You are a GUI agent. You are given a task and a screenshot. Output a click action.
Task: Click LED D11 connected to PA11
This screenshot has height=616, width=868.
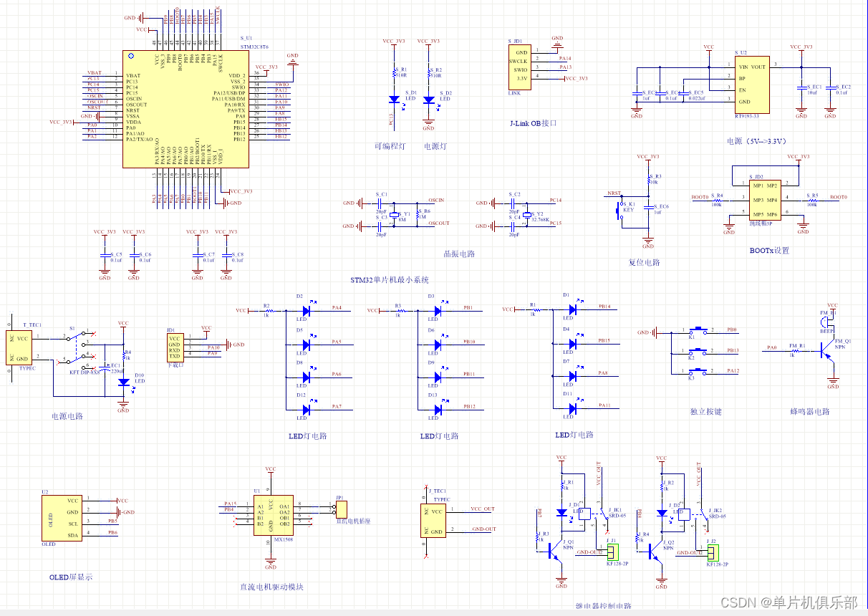coord(572,408)
